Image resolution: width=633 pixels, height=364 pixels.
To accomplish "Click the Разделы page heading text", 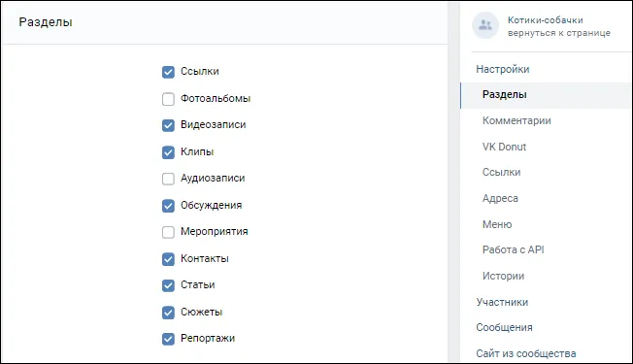I will [x=46, y=22].
